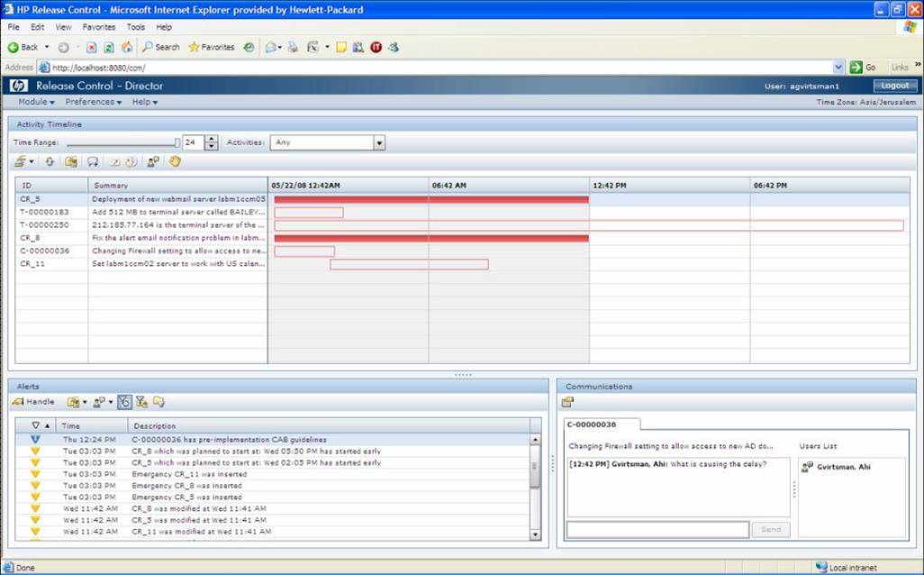The image size is (924, 575).
Task: Sort alerts by the Time column header
Action: (x=92, y=425)
